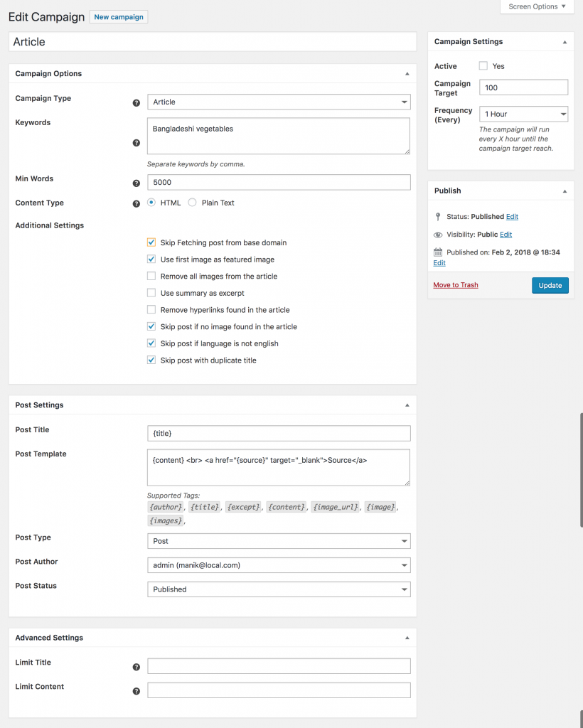Collapse the Advanced Settings panel
This screenshot has width=583, height=728.
point(407,638)
